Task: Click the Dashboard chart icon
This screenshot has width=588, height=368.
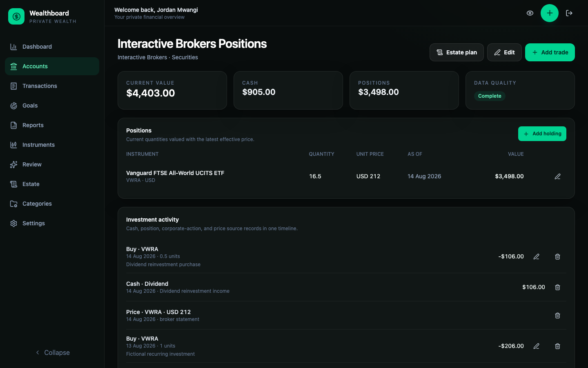Action: point(13,47)
